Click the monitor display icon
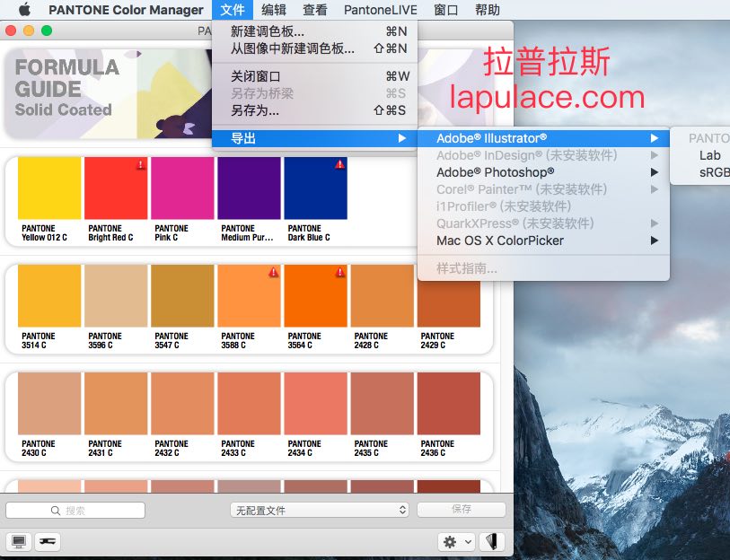 (18, 542)
